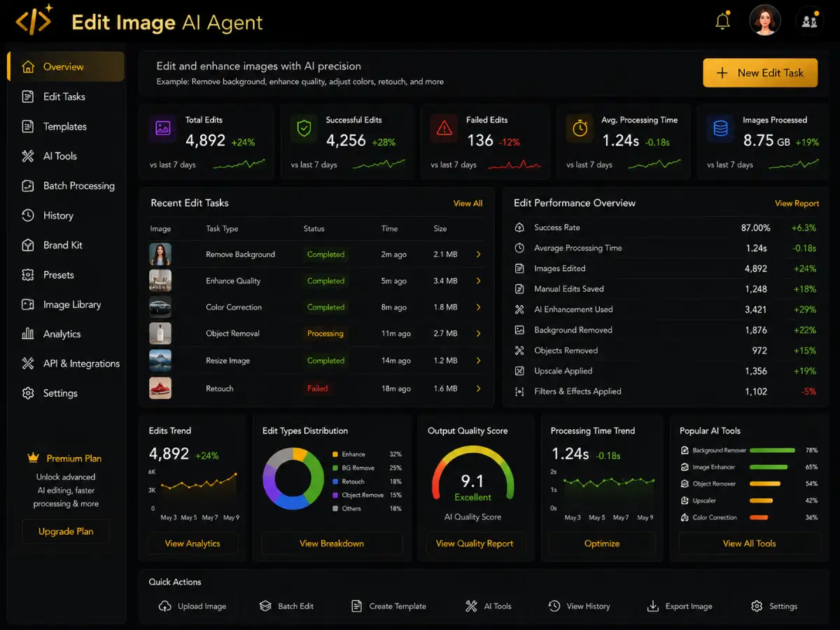Click the Total Edits image icon
Viewport: 840px width, 630px height.
click(162, 129)
